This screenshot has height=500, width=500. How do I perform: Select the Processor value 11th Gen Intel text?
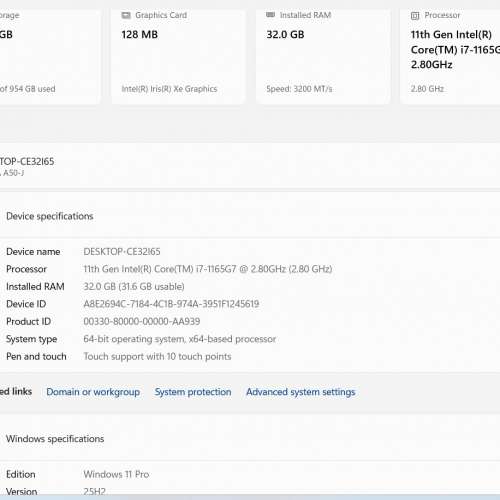click(208, 269)
